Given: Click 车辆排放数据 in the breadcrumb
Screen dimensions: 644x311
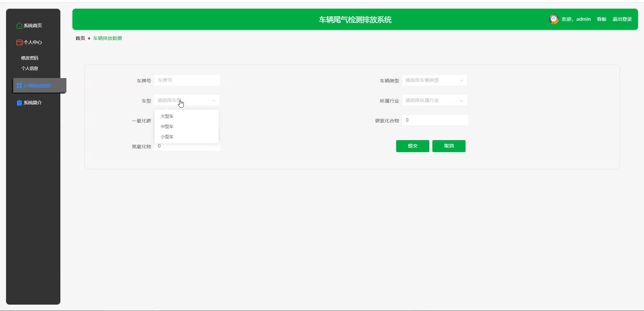Looking at the screenshot, I should tap(108, 38).
